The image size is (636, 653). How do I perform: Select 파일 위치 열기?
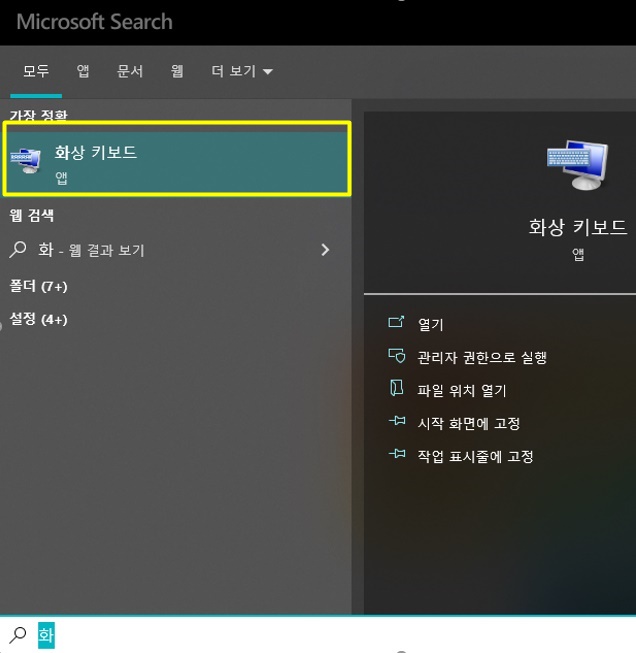pos(462,390)
